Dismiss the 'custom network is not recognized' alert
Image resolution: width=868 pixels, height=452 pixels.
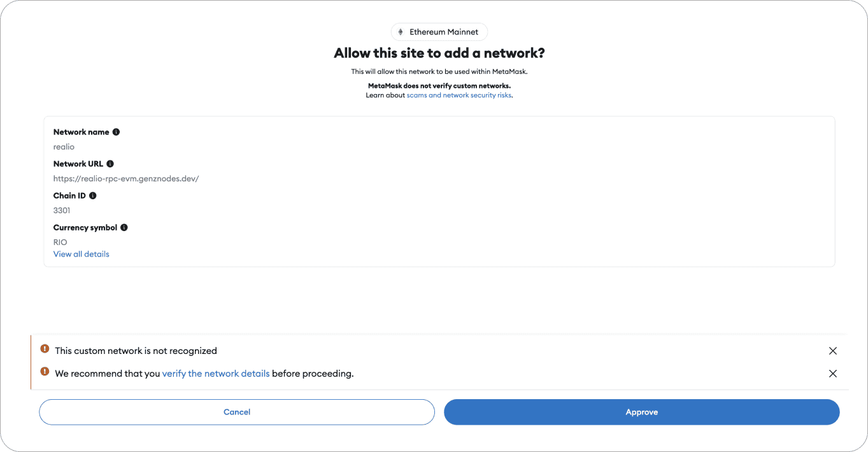(x=832, y=351)
